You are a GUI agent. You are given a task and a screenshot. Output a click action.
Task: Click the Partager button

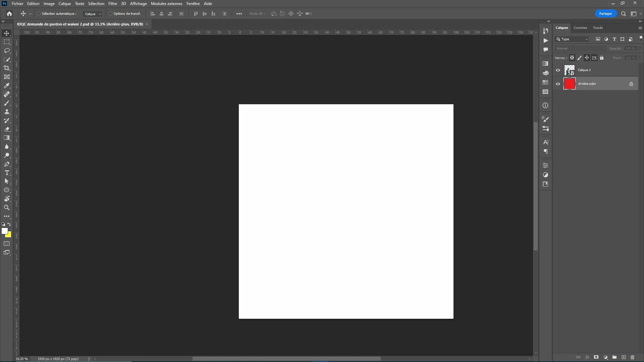(605, 14)
